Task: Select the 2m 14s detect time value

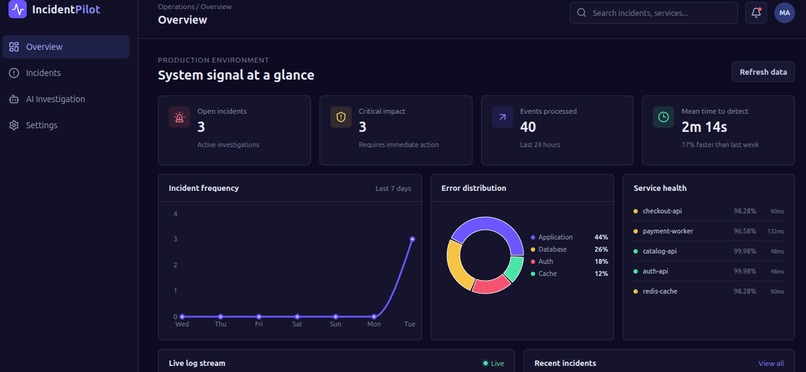Action: click(704, 127)
